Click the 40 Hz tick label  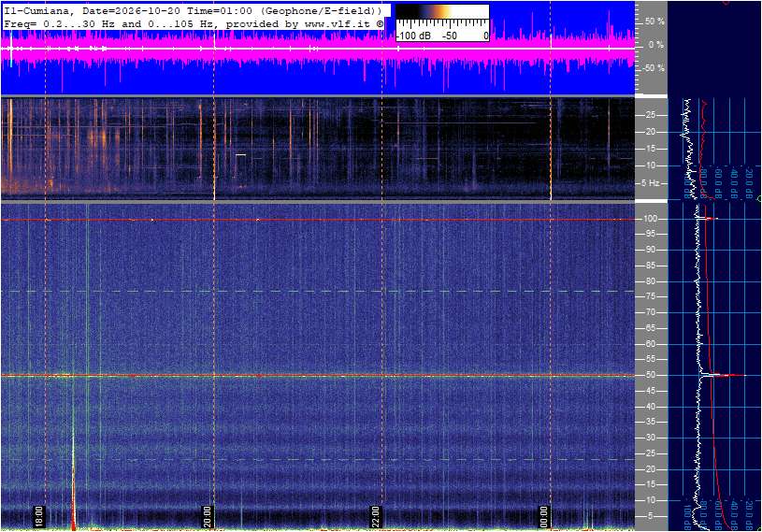click(650, 407)
